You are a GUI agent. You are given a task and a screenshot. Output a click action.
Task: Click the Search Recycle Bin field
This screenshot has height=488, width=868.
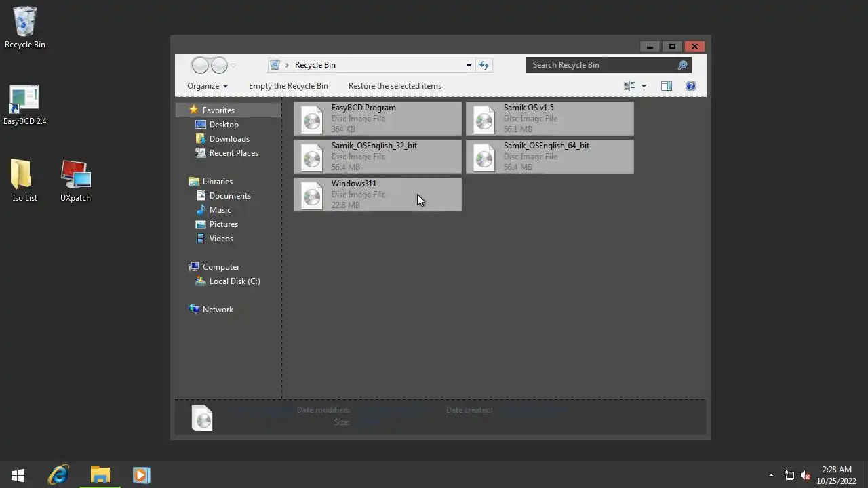(601, 65)
